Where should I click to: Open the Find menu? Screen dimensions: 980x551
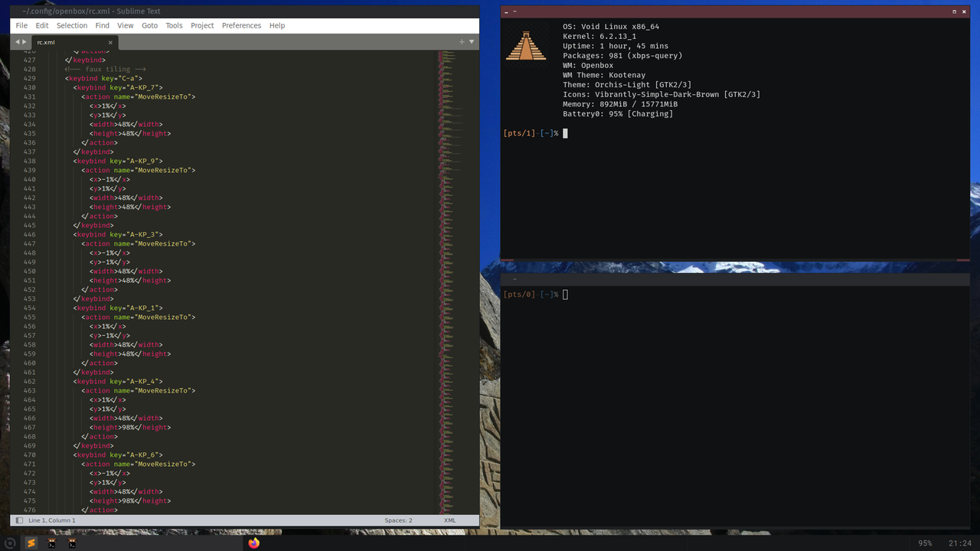(x=102, y=25)
